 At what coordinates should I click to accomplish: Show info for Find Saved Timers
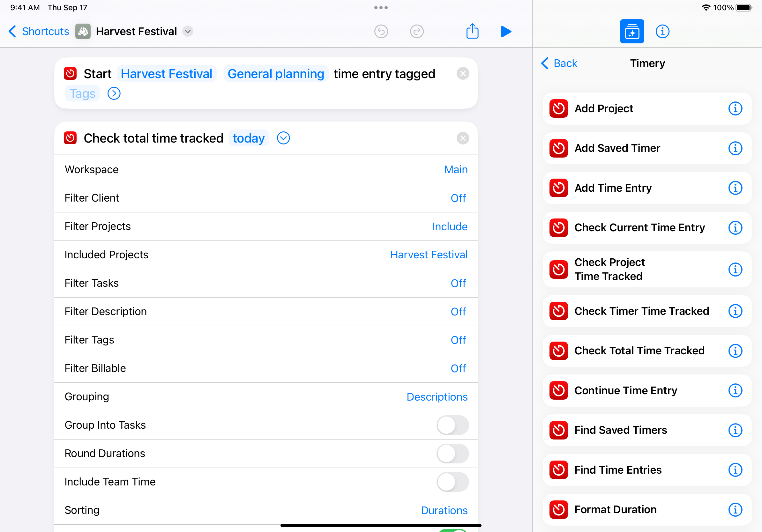735,430
